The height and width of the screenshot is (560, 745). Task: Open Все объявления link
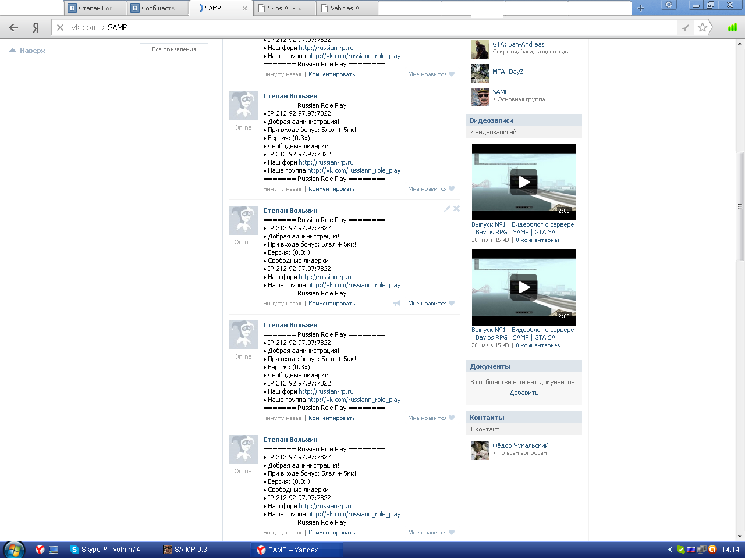point(173,49)
